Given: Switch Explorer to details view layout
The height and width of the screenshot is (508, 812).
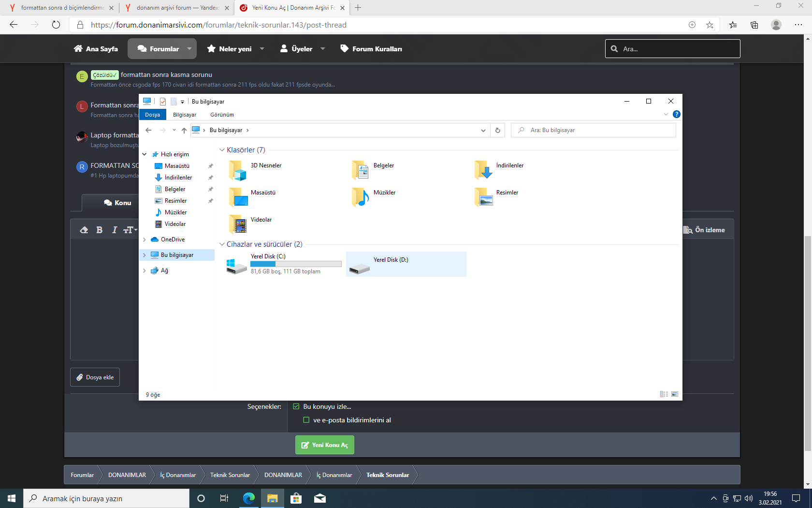Looking at the screenshot, I should (664, 394).
